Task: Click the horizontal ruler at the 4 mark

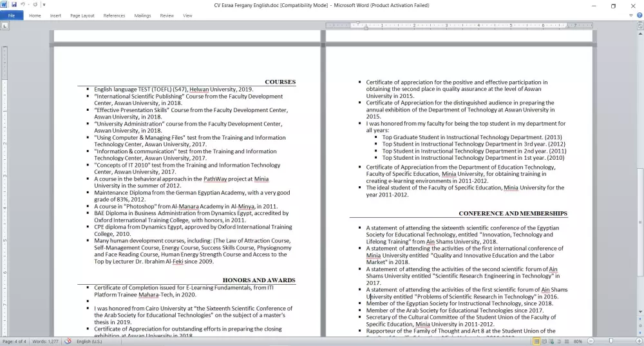Action: [x=478, y=26]
